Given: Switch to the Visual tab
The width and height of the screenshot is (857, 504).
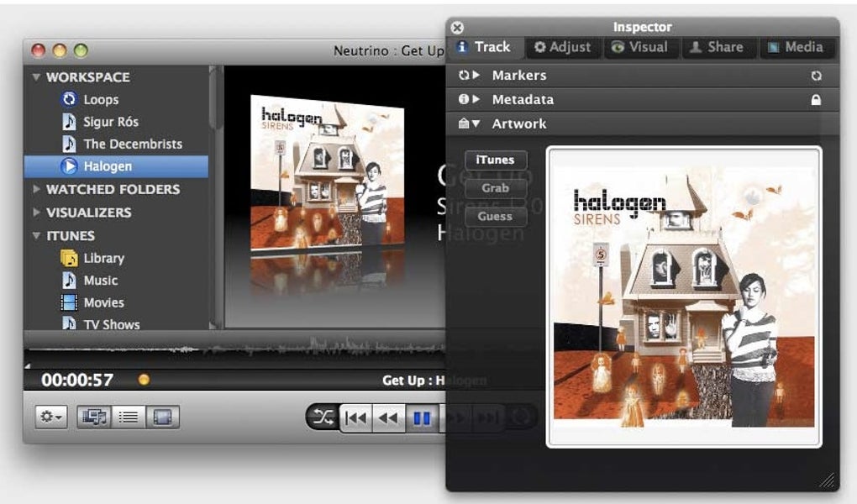Looking at the screenshot, I should click(641, 47).
